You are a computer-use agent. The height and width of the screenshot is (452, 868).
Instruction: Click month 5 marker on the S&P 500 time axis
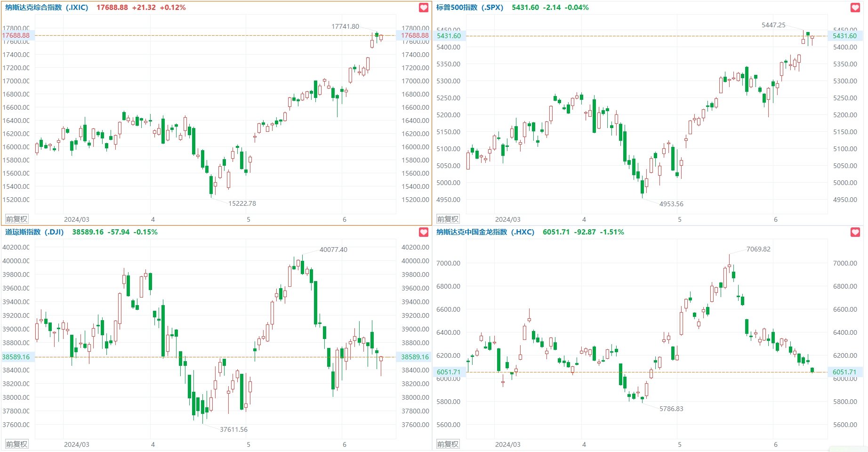(680, 219)
